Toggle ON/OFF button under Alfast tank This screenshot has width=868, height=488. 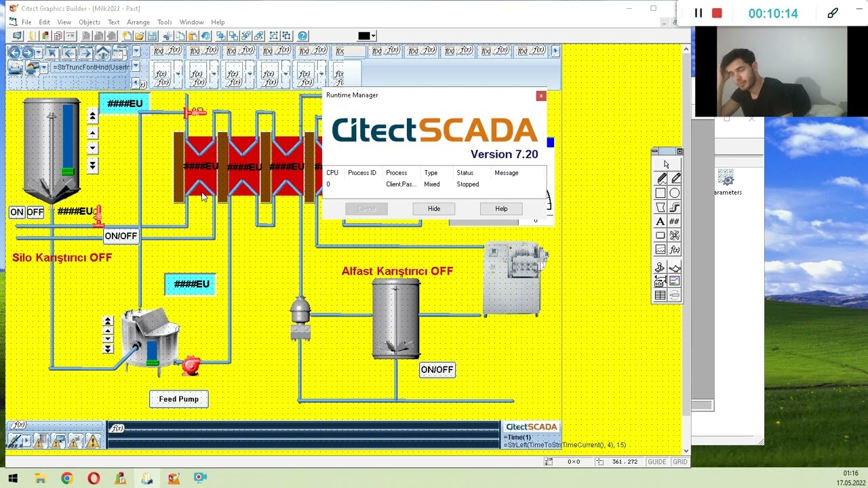(x=437, y=370)
